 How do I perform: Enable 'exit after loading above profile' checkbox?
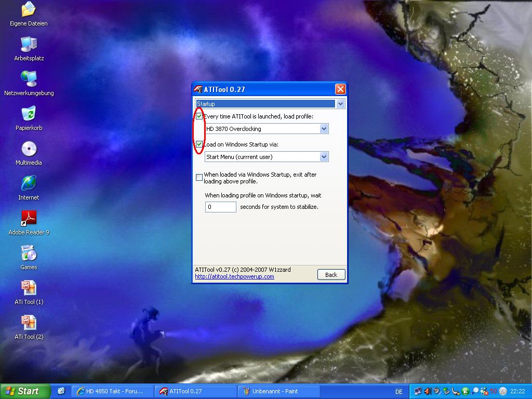[199, 178]
